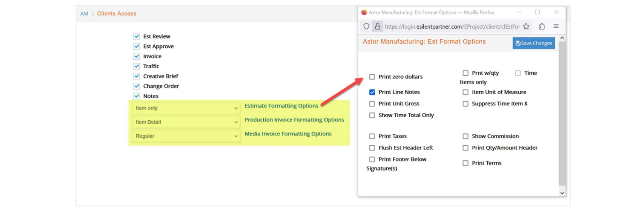The image size is (644, 213).
Task: Open the Item only estimate format dropdown
Action: [186, 108]
